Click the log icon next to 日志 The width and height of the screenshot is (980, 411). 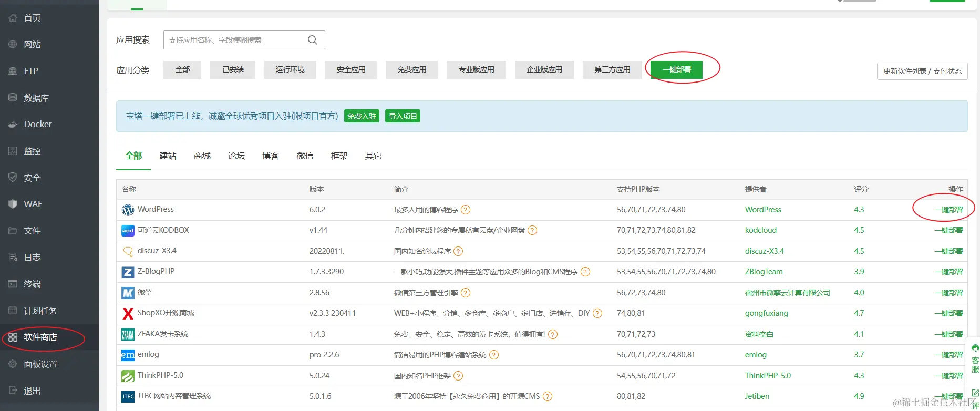pos(13,257)
